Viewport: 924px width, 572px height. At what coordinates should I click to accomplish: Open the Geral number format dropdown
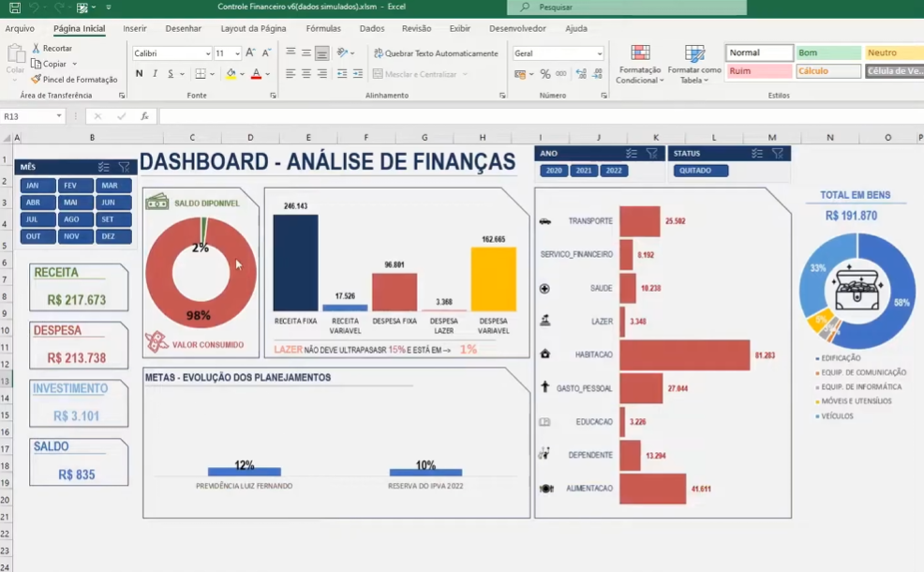[x=600, y=53]
